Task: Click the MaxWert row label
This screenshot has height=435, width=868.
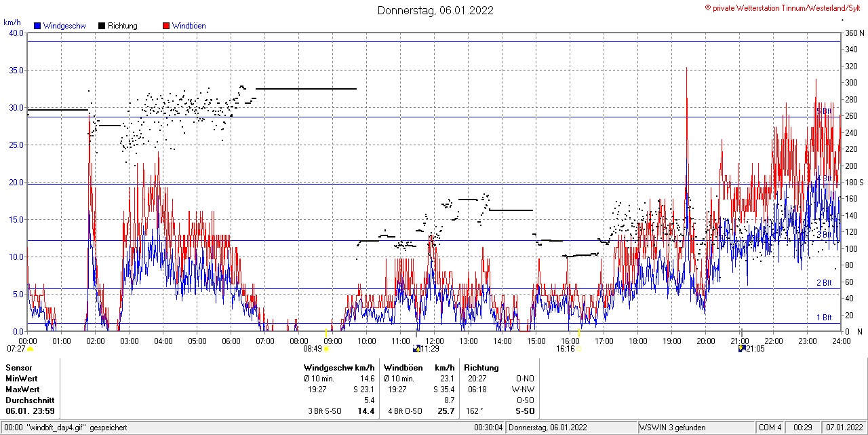Action: click(x=23, y=390)
